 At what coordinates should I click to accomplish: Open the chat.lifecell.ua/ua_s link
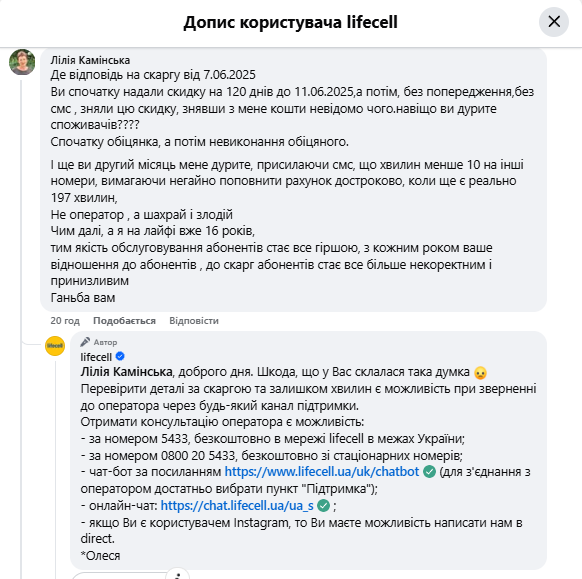[x=237, y=506]
